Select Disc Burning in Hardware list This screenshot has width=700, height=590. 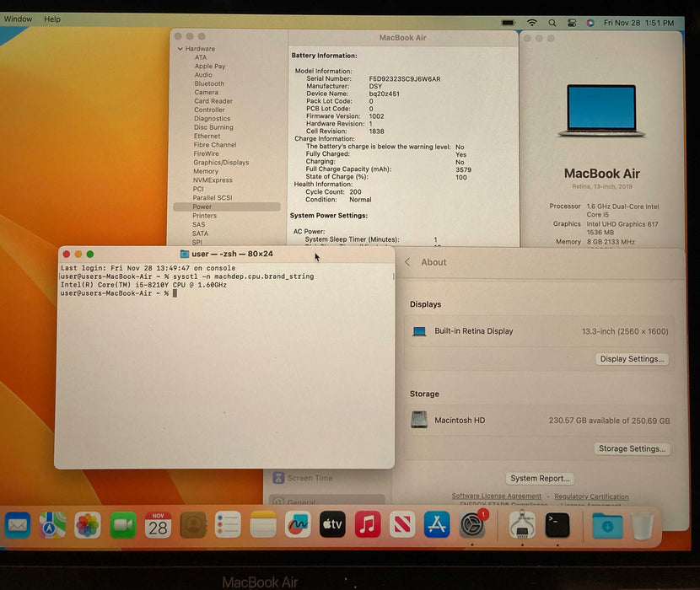[x=213, y=127]
